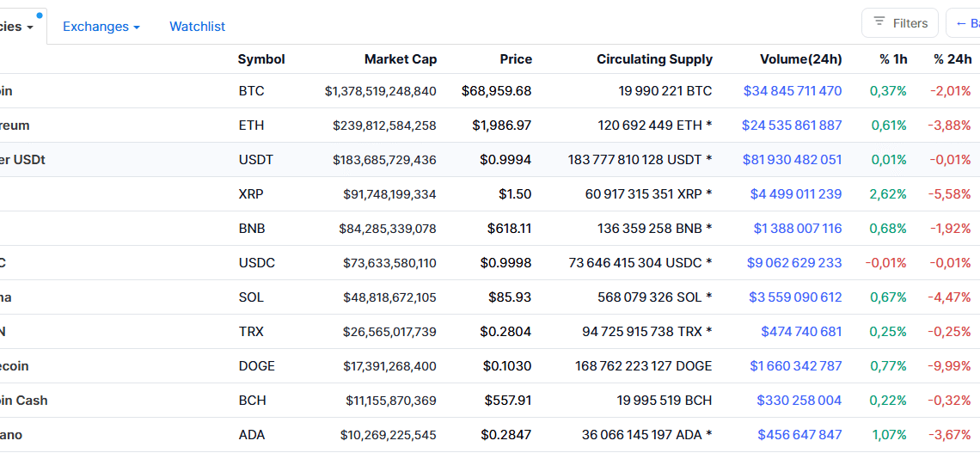Sort by % 1h column header
This screenshot has height=453, width=980.
[893, 59]
